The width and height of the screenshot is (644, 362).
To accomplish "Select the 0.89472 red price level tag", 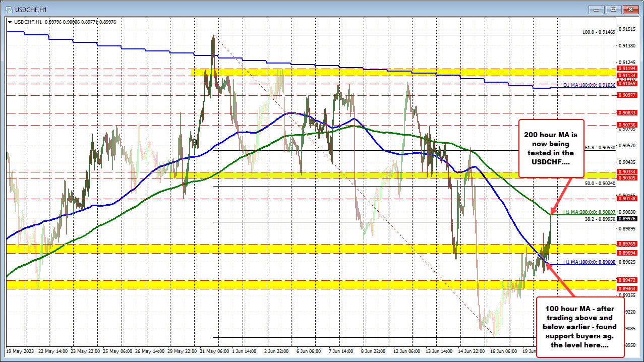I will (627, 280).
